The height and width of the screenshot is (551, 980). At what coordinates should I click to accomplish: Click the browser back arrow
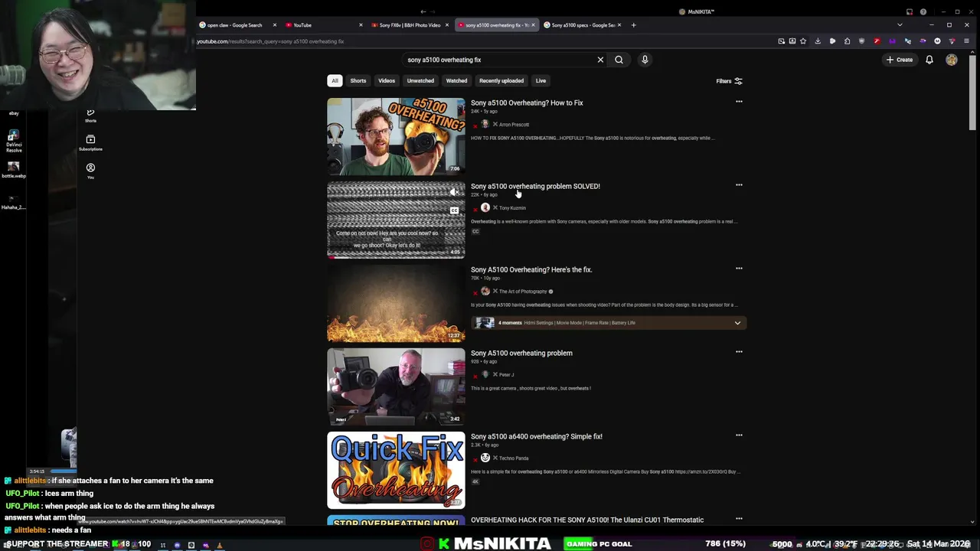[x=423, y=11]
